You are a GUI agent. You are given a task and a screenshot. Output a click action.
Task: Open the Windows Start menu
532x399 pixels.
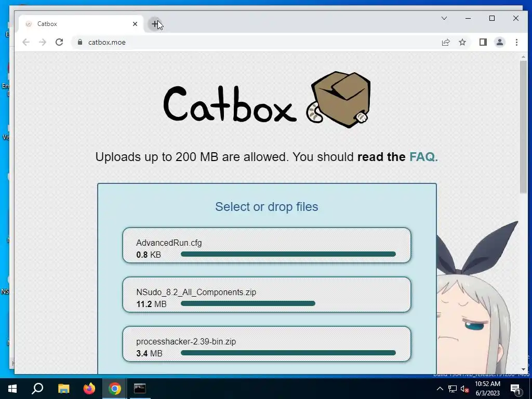tap(12, 389)
